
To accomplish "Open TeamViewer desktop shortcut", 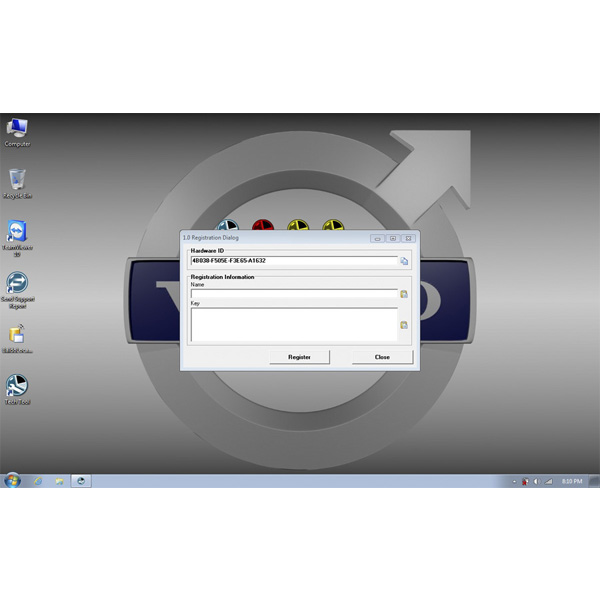I will coord(17,233).
